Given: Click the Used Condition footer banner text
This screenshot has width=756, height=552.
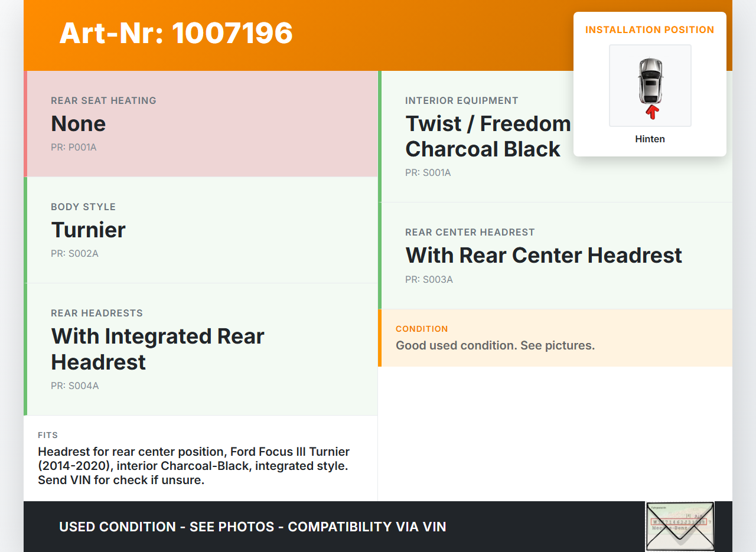Looking at the screenshot, I should (252, 527).
